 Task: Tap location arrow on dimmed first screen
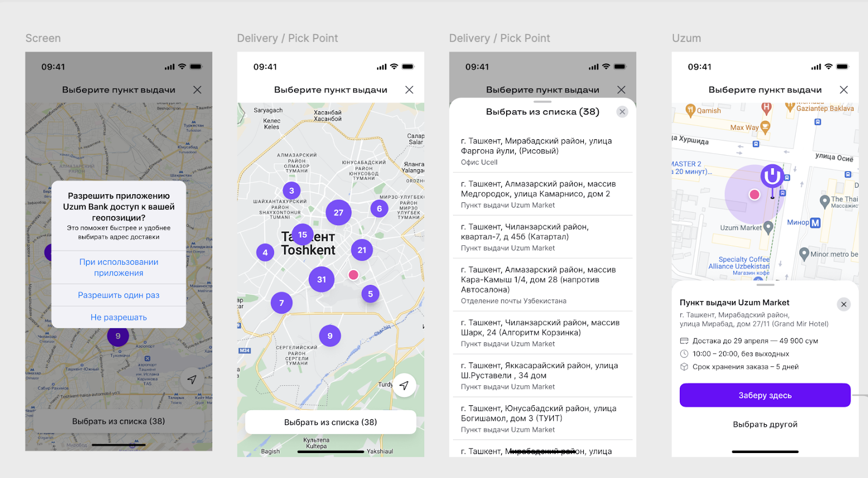(x=192, y=379)
